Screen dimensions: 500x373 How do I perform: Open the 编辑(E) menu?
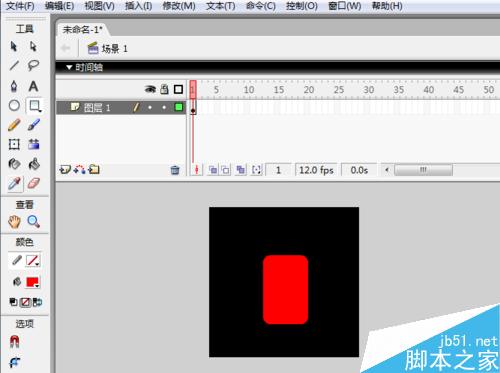59,6
